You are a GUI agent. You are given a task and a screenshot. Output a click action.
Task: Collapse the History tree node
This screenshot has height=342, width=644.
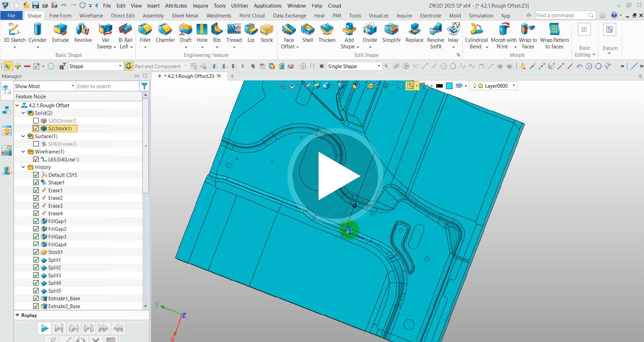pos(23,167)
